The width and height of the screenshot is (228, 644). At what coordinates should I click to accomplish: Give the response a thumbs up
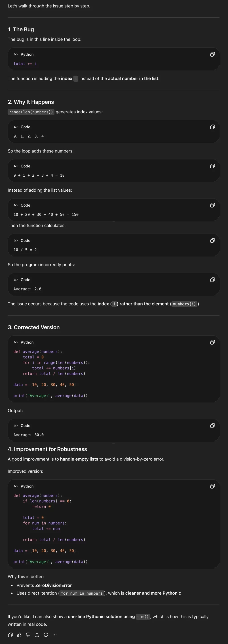click(x=19, y=635)
